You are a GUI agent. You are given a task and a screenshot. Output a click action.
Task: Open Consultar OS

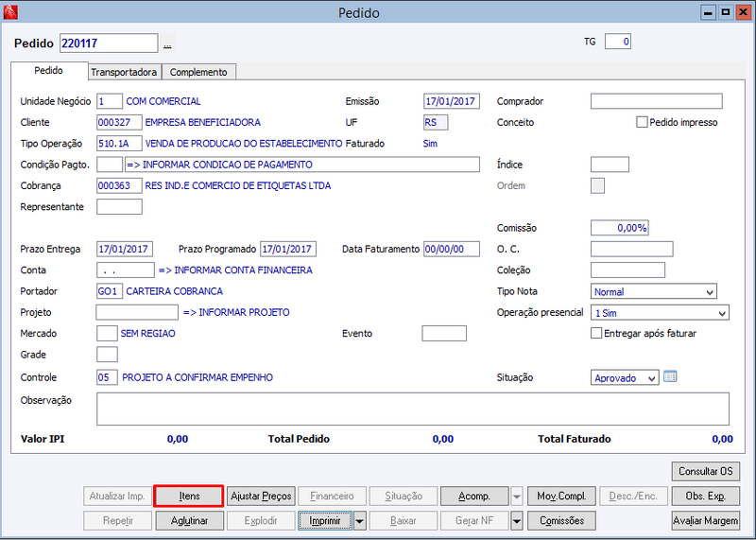pyautogui.click(x=705, y=471)
